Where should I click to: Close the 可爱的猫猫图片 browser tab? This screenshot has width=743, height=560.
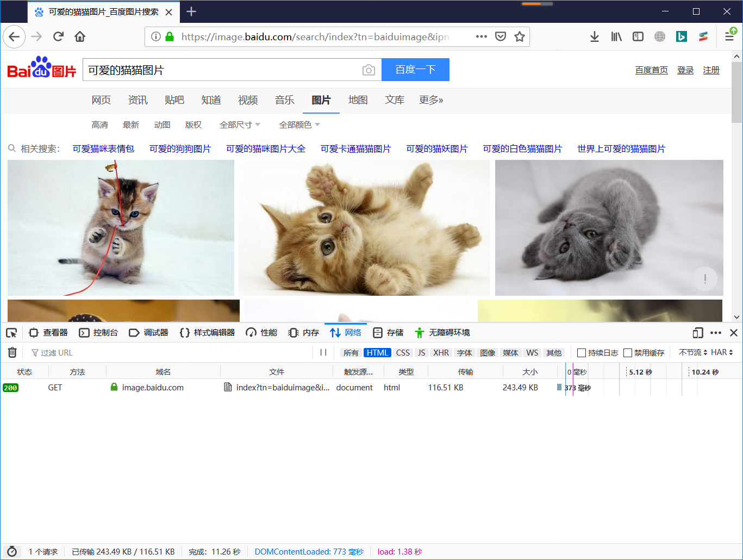[x=169, y=12]
